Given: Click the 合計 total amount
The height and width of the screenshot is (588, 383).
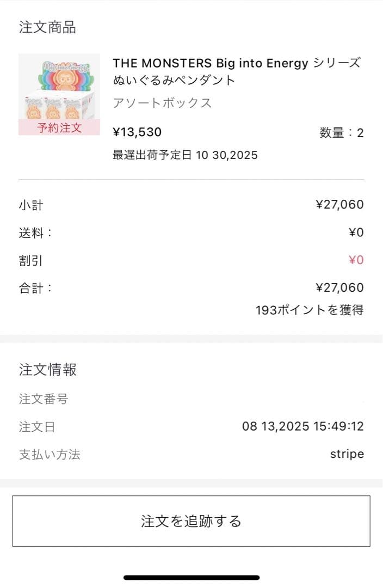Looking at the screenshot, I should pos(339,287).
